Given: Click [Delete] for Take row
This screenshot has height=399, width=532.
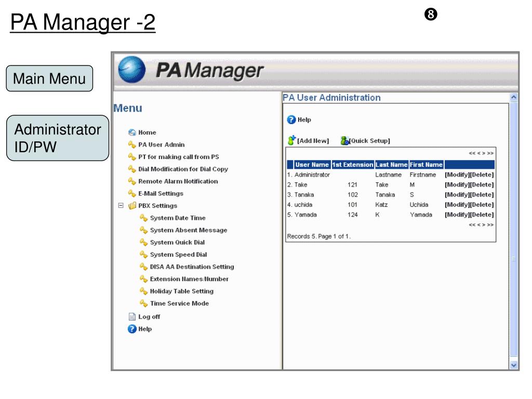Looking at the screenshot, I should click(x=482, y=184).
